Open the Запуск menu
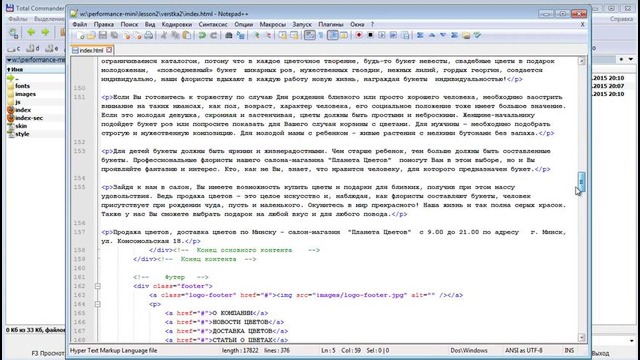640x360 pixels. tap(302, 24)
